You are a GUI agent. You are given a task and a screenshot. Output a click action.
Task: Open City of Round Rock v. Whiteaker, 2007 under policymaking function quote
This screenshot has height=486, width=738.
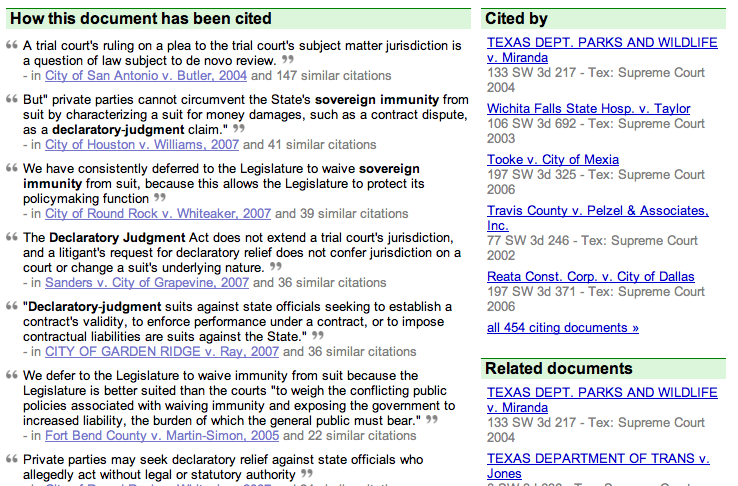158,214
